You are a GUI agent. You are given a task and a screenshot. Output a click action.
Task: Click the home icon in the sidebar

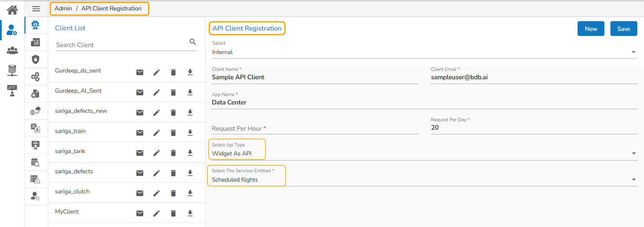[12, 10]
